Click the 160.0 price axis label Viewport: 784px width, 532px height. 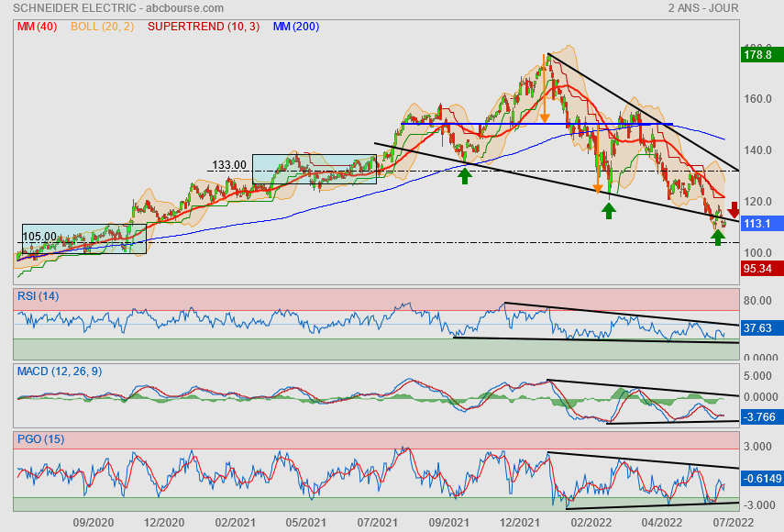[758, 98]
